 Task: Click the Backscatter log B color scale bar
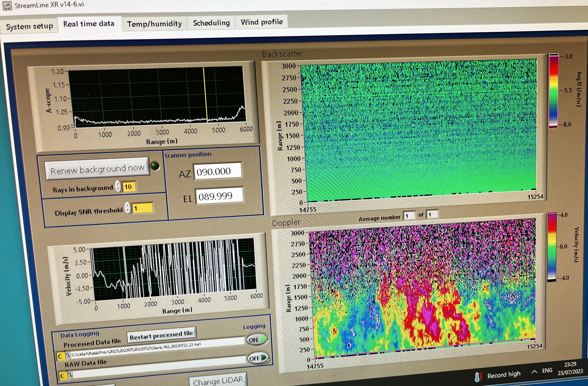tap(553, 91)
